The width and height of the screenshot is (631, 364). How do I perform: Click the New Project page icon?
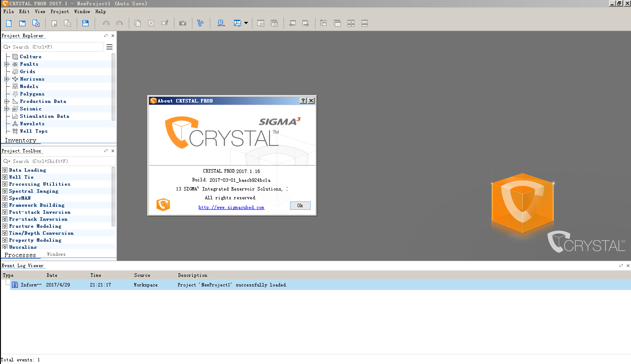[x=9, y=23]
